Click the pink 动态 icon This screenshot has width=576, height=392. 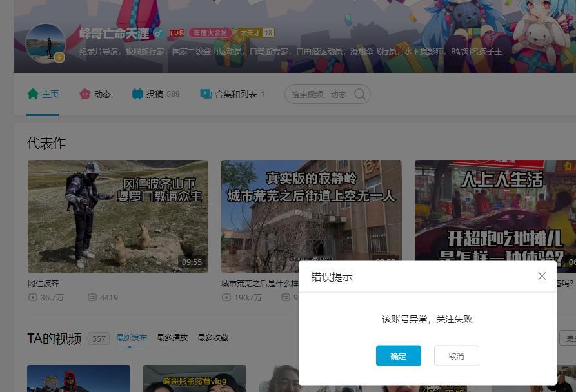coord(85,94)
